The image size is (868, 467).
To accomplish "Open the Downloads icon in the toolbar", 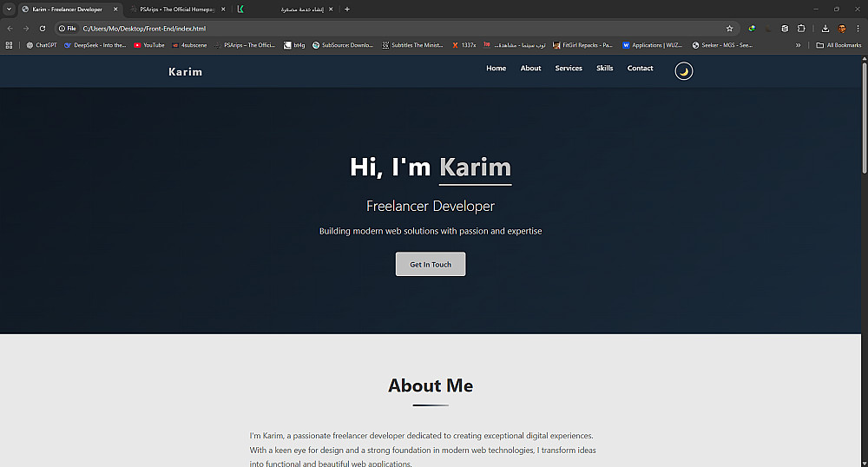I will (825, 29).
